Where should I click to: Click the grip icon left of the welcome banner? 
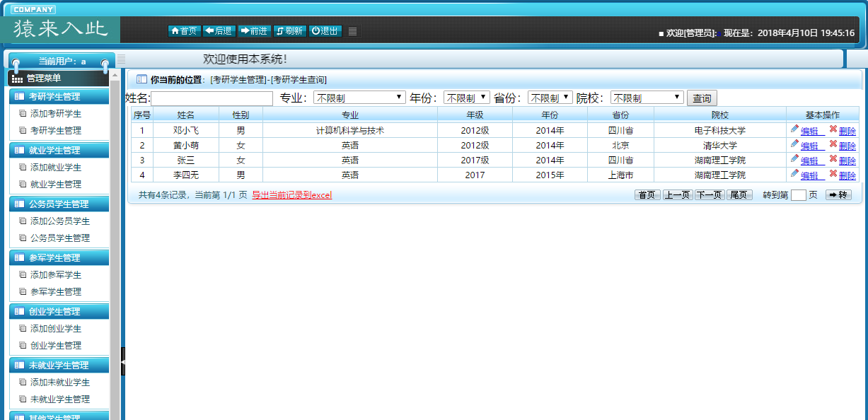[x=121, y=59]
